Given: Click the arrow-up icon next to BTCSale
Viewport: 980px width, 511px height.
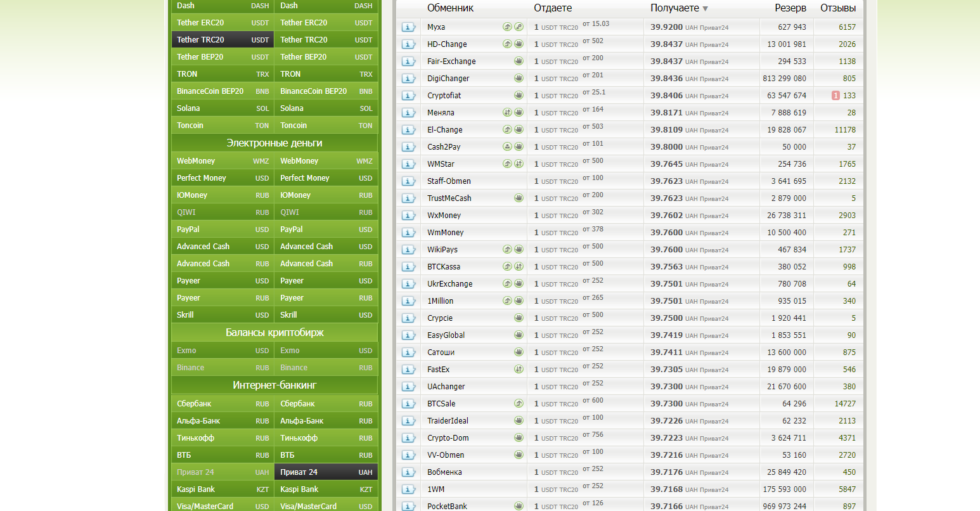Looking at the screenshot, I should click(519, 403).
